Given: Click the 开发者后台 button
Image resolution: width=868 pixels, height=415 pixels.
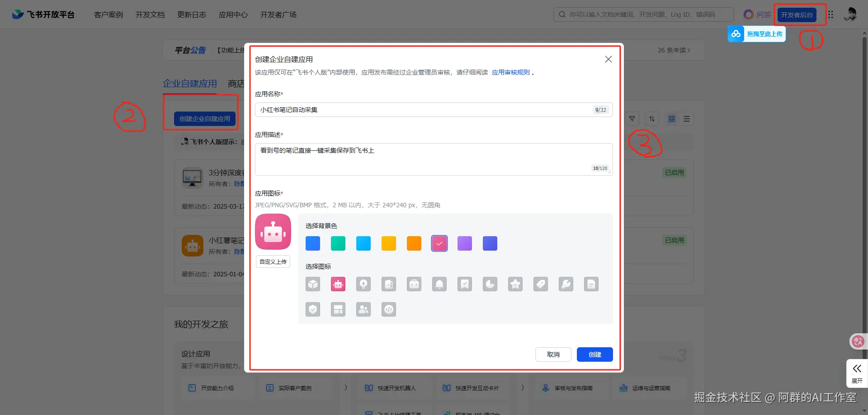Looking at the screenshot, I should 797,15.
